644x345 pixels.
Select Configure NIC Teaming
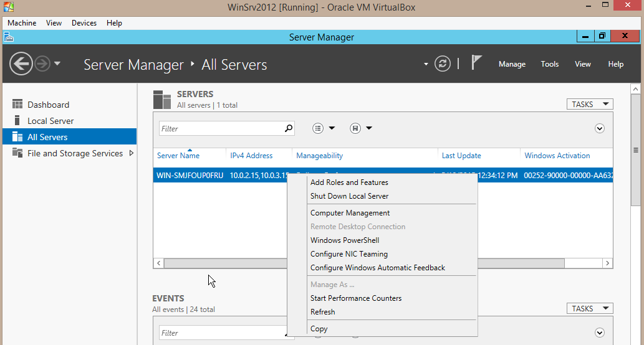click(349, 254)
